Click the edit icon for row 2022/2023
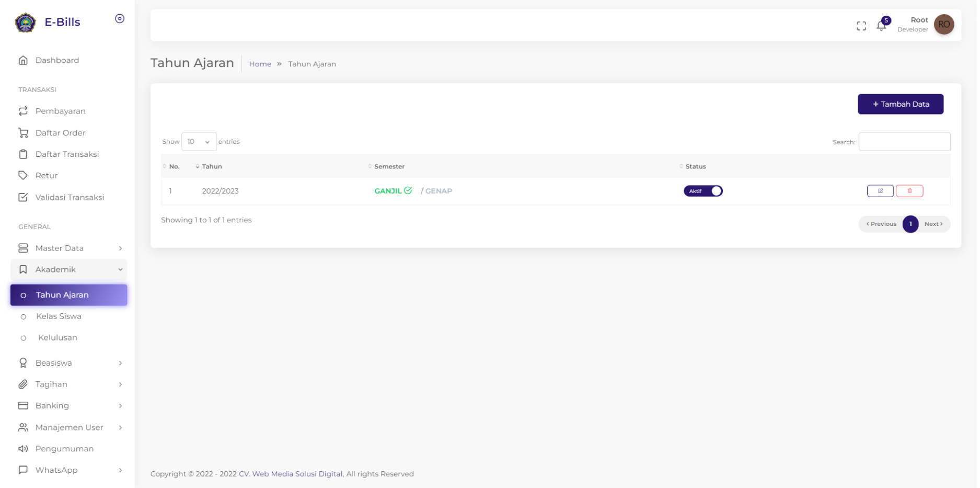The height and width of the screenshot is (488, 980). coord(880,191)
